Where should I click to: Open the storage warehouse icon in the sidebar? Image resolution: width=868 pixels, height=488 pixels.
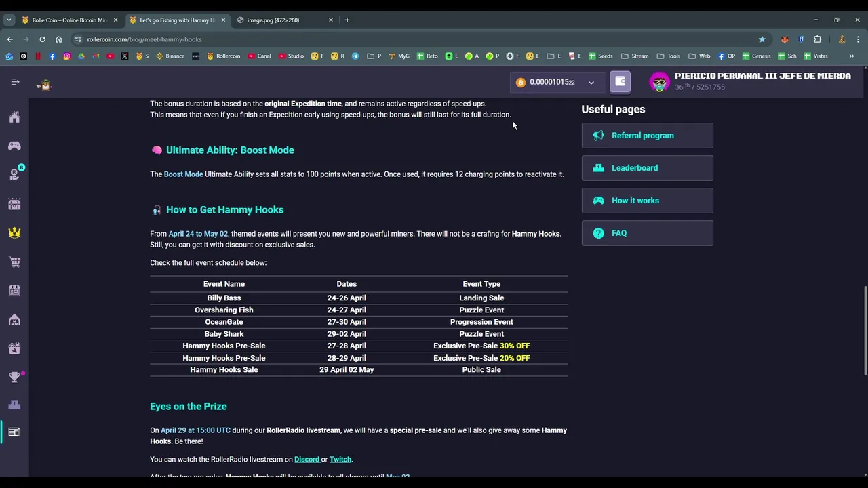14,319
